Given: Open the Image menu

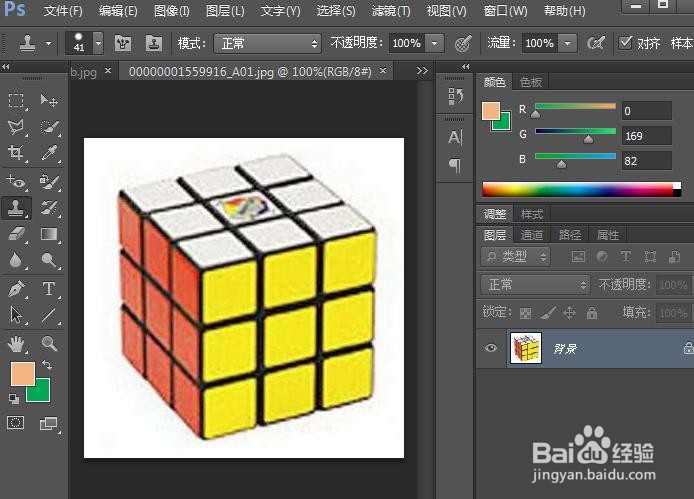Looking at the screenshot, I should (x=172, y=11).
